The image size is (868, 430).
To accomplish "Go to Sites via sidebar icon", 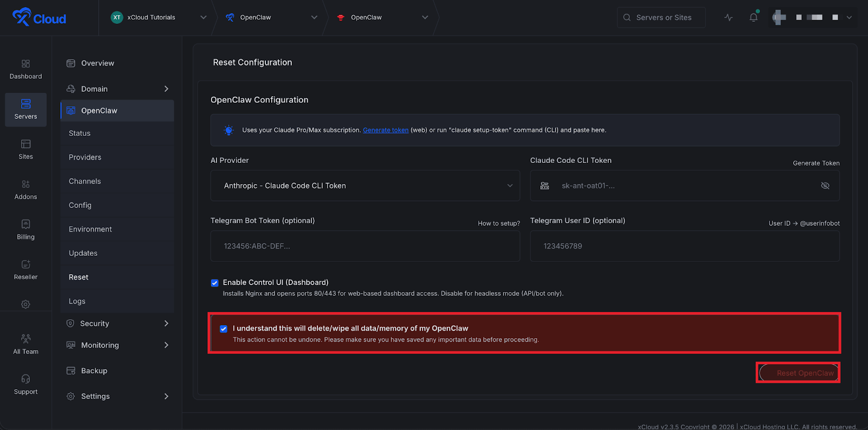I will click(x=25, y=144).
